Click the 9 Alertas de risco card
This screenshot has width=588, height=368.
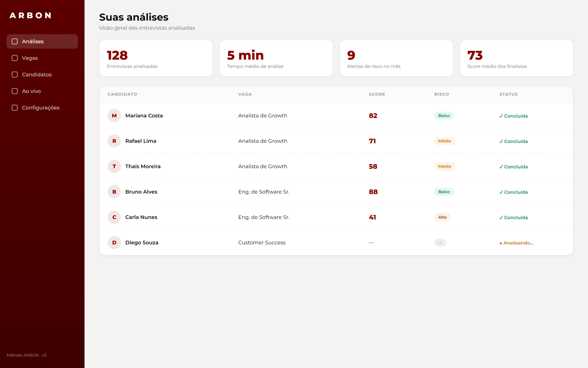(x=396, y=58)
